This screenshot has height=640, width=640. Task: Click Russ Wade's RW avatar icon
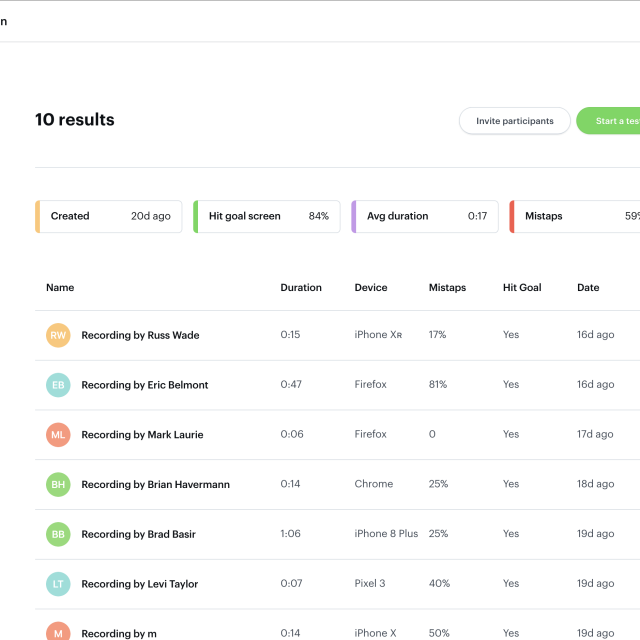58,335
